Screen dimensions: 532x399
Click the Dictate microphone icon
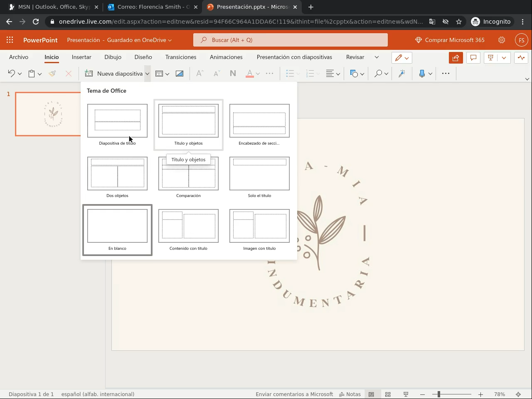click(422, 74)
